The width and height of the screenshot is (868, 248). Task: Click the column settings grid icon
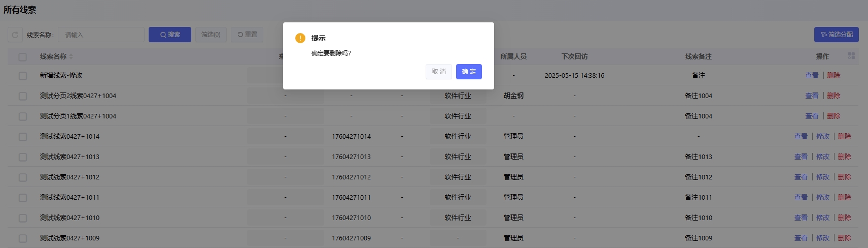[851, 56]
